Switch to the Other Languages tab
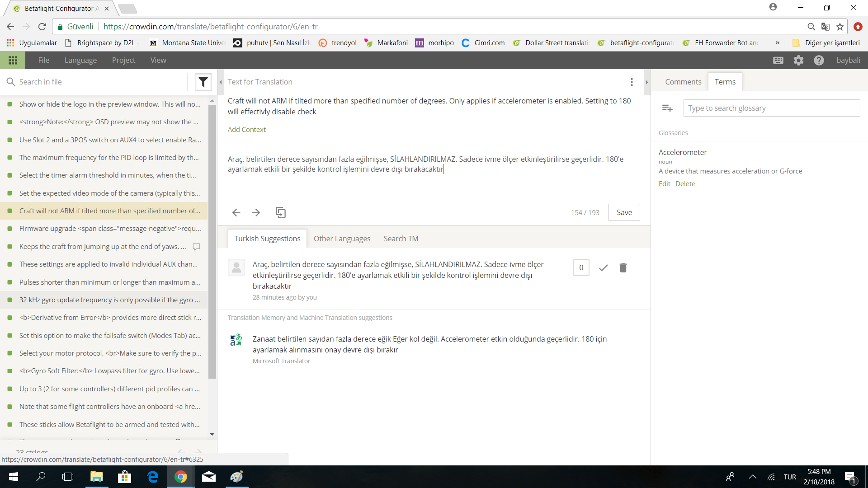The width and height of the screenshot is (868, 488). point(342,239)
